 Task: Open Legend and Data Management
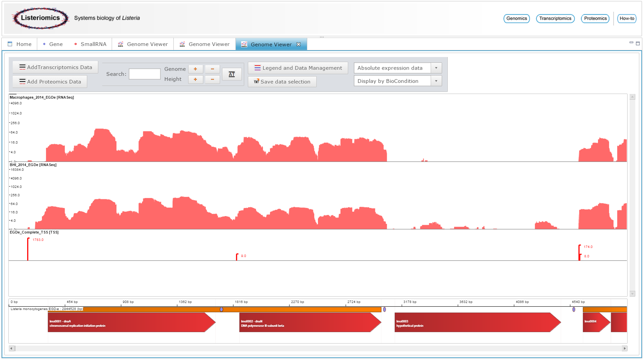pyautogui.click(x=298, y=68)
